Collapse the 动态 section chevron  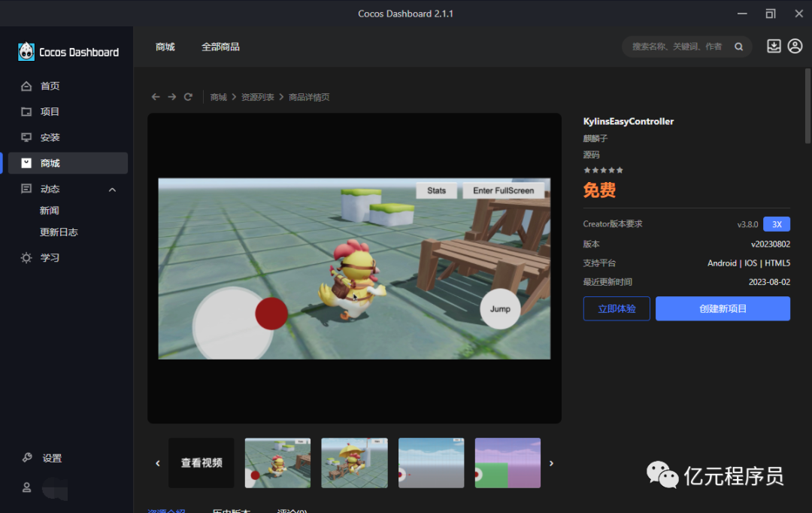(112, 190)
